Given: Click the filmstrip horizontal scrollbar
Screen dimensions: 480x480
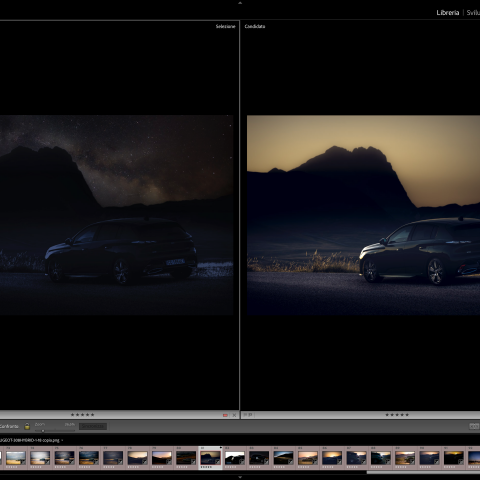Looking at the screenshot, I should coord(423,472).
